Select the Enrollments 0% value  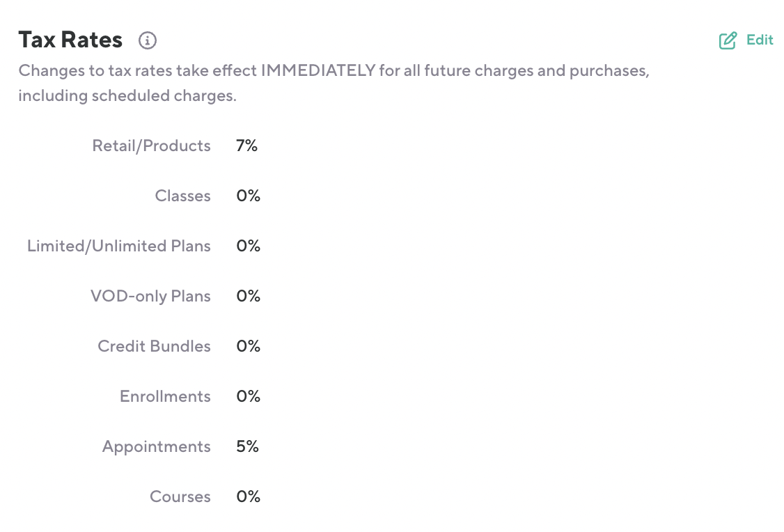pos(248,396)
